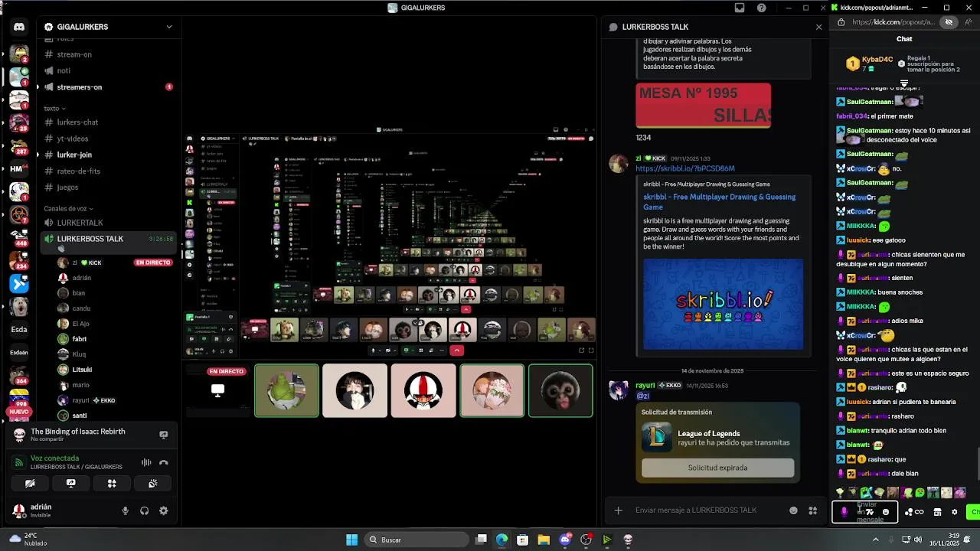Stream The Binding of Isaac: Rebirth
Viewport: 980px width, 551px height.
(163, 435)
